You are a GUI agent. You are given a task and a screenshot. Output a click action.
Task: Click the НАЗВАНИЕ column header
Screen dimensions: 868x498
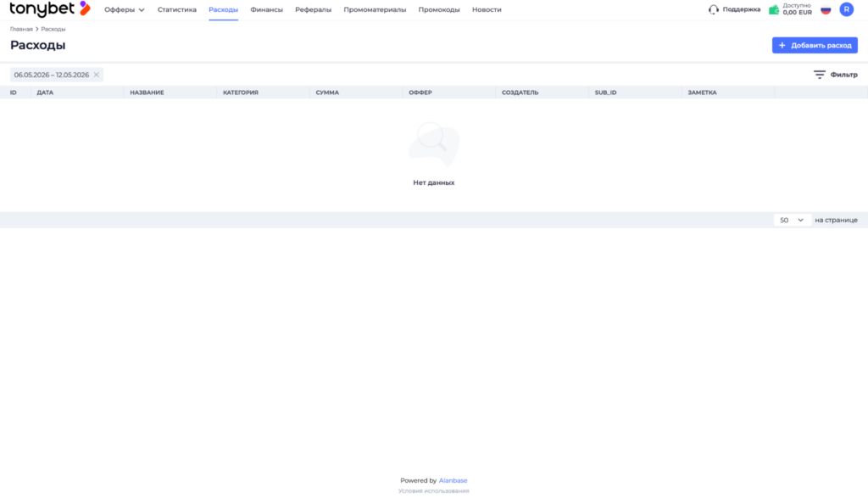(x=147, y=92)
